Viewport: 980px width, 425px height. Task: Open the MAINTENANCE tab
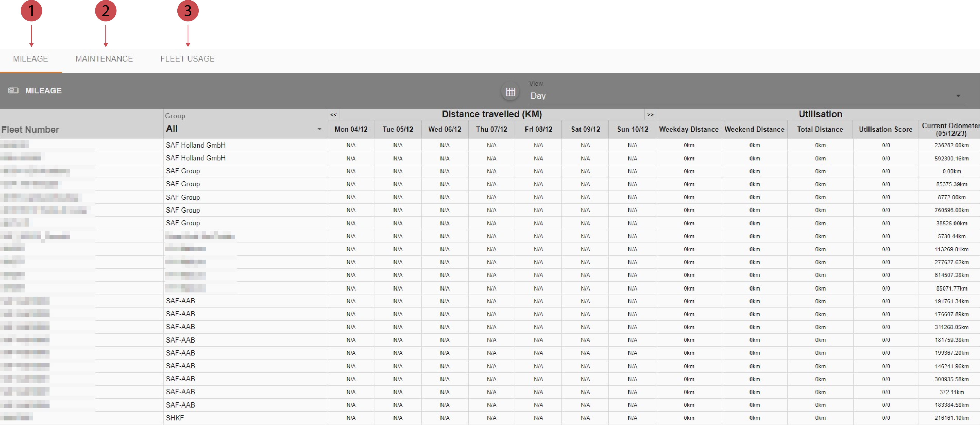pyautogui.click(x=104, y=59)
